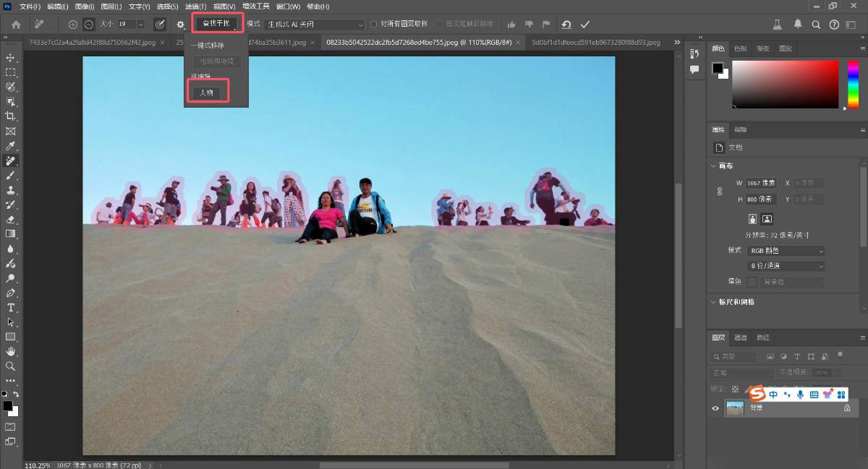This screenshot has height=469, width=868.
Task: Switch brush to subtract mode
Action: pyautogui.click(x=88, y=25)
